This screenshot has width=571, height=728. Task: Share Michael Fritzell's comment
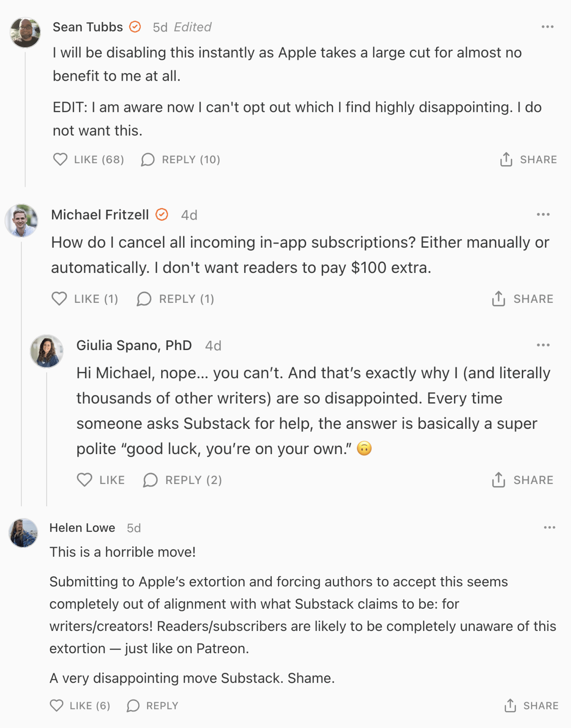522,299
